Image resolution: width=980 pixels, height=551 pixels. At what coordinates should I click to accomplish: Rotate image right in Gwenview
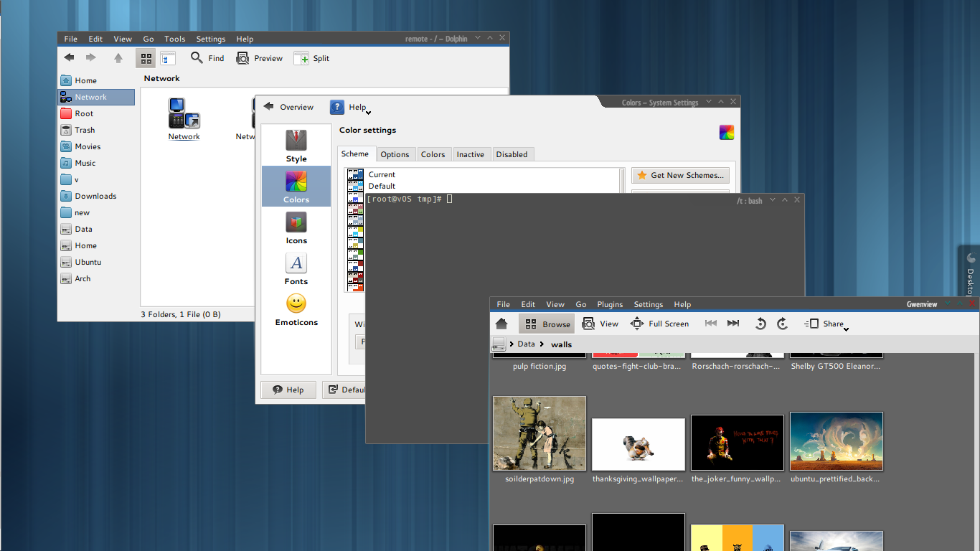pyautogui.click(x=783, y=324)
